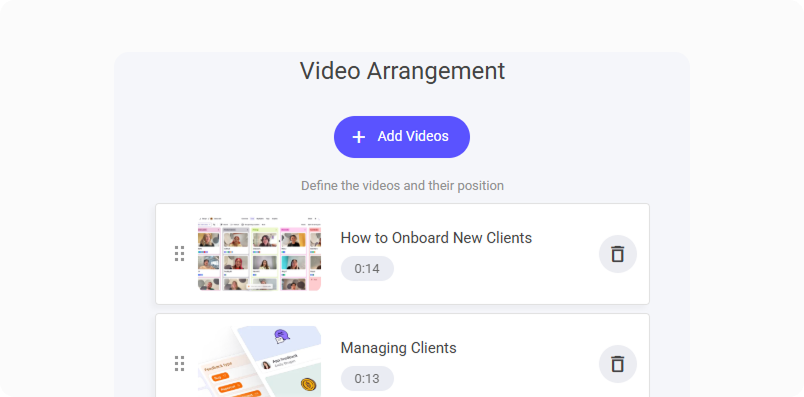Screen dimensions: 804x397
Task: Click the 0:14 duration badge
Action: coord(367,269)
